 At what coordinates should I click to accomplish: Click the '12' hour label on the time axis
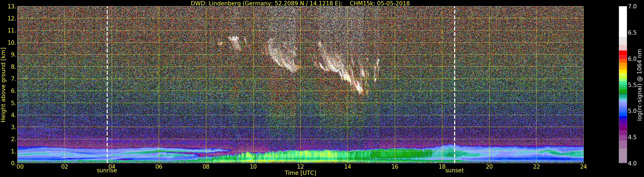point(300,166)
